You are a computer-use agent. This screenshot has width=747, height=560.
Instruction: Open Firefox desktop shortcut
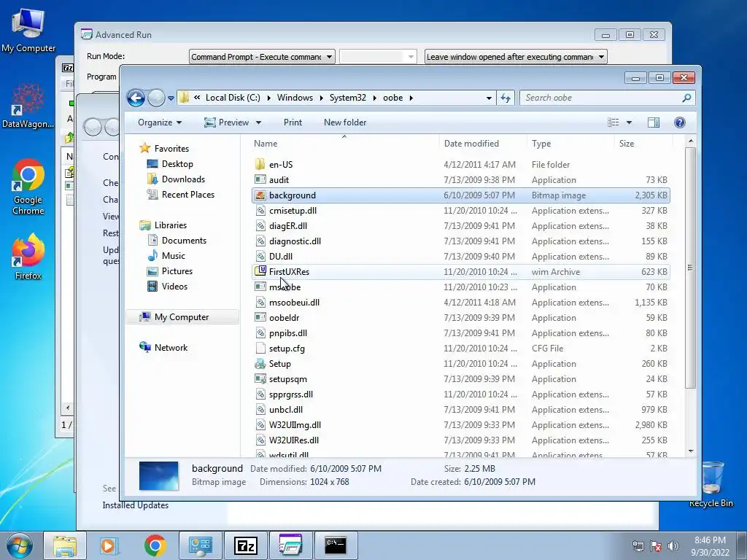pyautogui.click(x=28, y=257)
